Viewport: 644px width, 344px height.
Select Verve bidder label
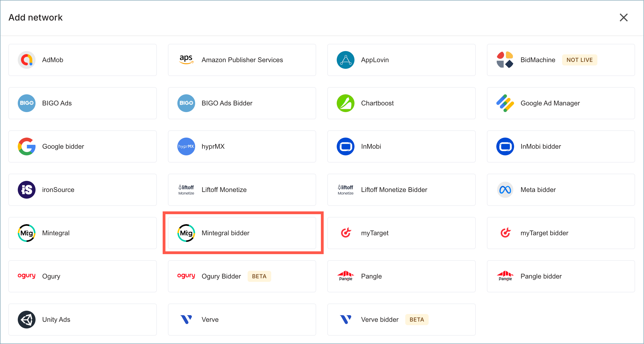tap(379, 320)
